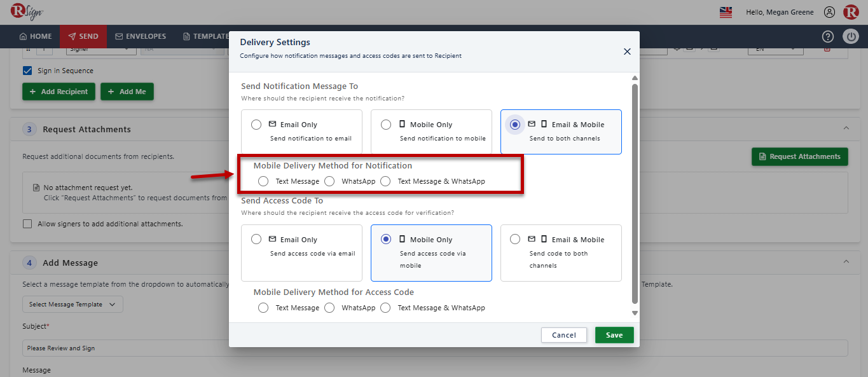
Task: Click the file icon beside 'No attachment request yet.'
Action: [x=36, y=188]
